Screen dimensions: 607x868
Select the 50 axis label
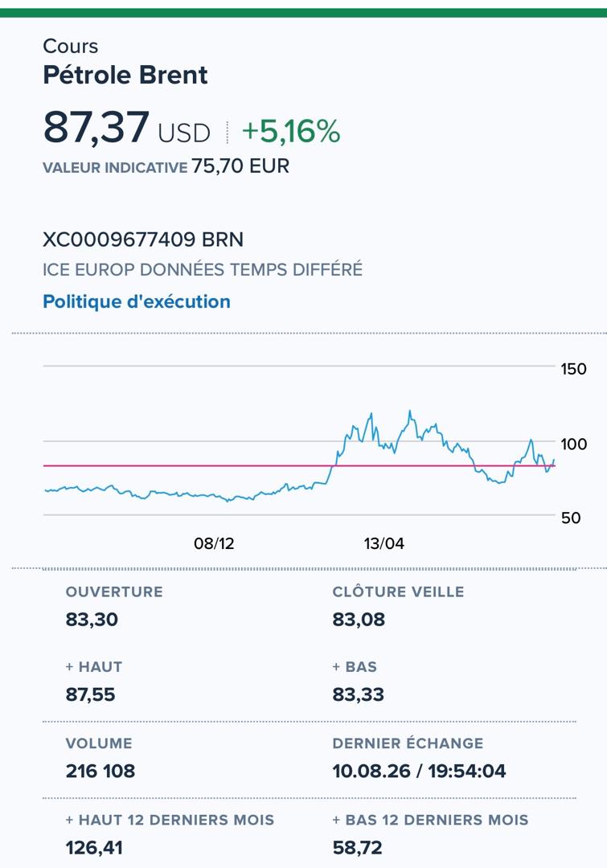coord(571,518)
